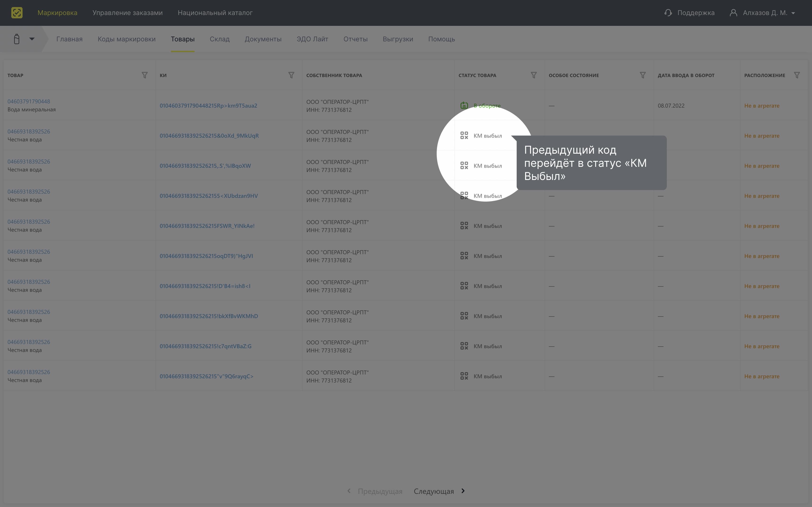Open the bottle product group selector icon

point(16,39)
